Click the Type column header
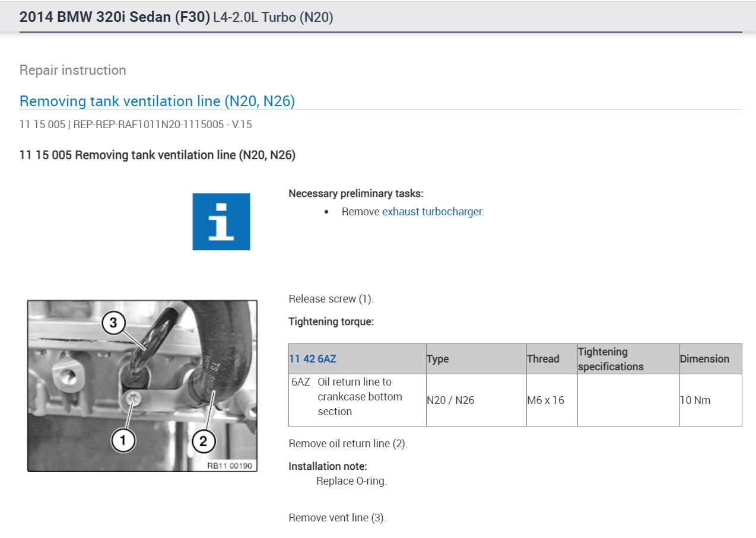756x538 pixels. [438, 359]
